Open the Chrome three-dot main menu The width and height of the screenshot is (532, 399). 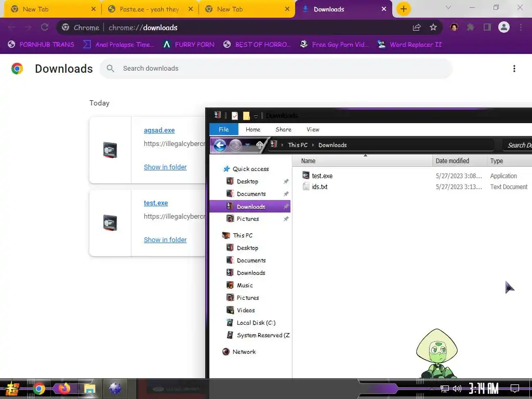click(521, 27)
